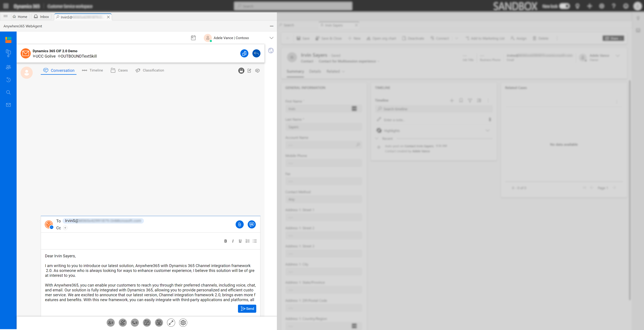The width and height of the screenshot is (644, 330).
Task: Click the orange email channel icon in header
Action: (x=25, y=53)
